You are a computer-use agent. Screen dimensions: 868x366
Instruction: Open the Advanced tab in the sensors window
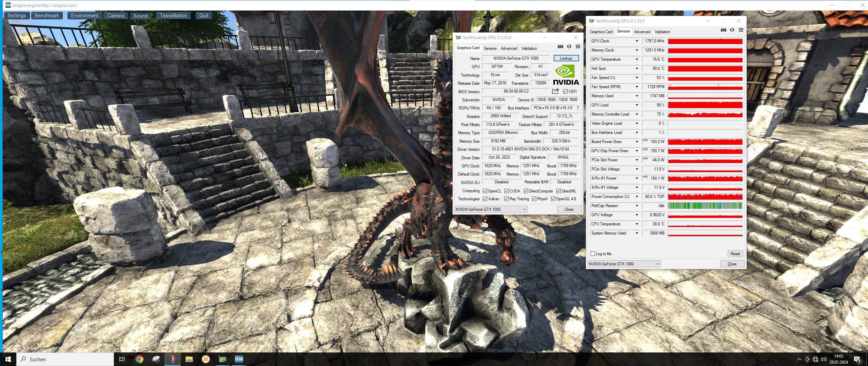(x=642, y=32)
